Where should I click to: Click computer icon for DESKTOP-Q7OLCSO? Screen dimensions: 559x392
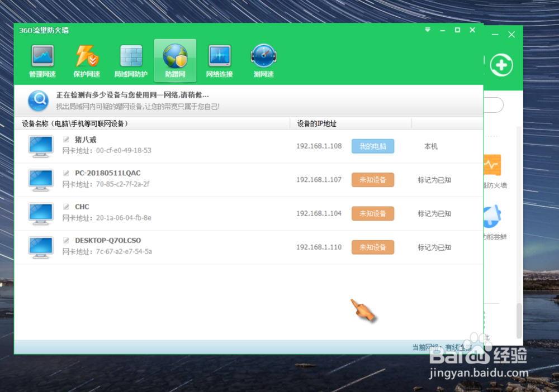[x=41, y=247]
